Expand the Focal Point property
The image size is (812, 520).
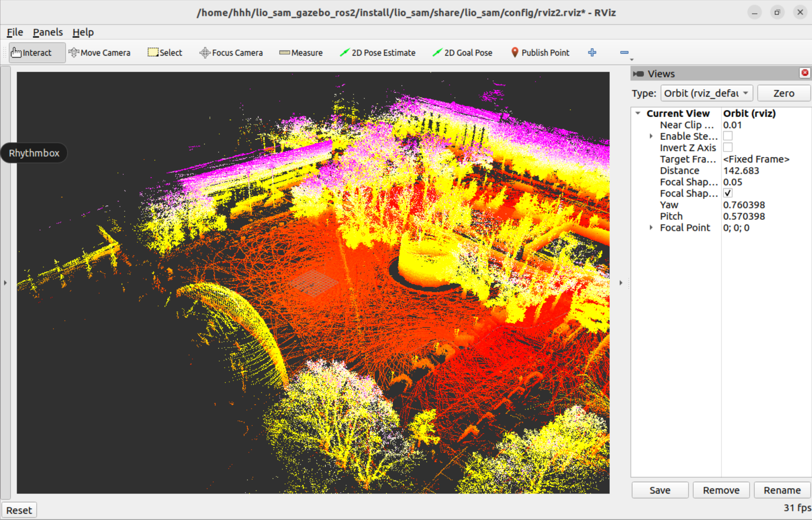click(x=651, y=227)
